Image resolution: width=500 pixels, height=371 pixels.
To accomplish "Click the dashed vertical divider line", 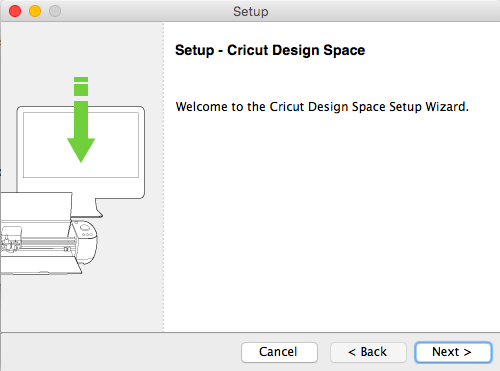I will [x=163, y=177].
